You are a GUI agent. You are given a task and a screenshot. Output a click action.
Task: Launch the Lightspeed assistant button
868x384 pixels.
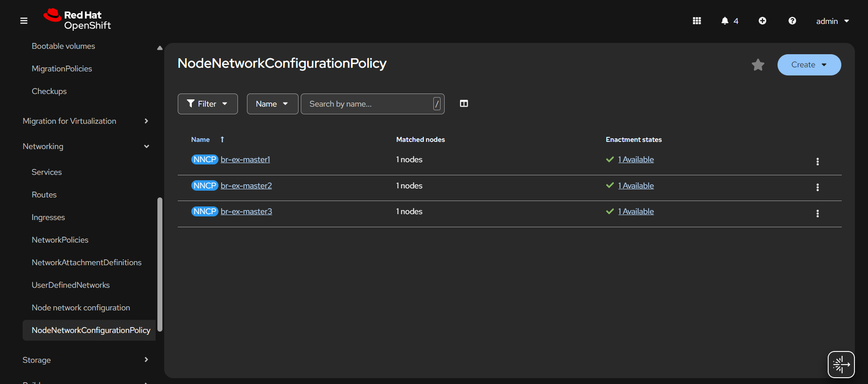coord(840,364)
